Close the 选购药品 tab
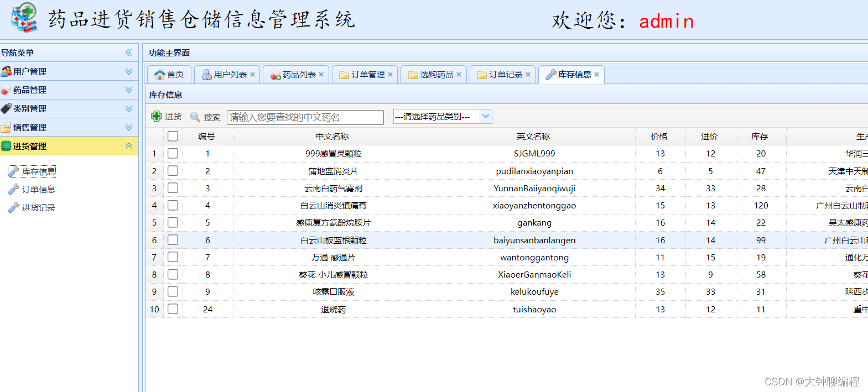The height and width of the screenshot is (392, 868). (x=459, y=74)
